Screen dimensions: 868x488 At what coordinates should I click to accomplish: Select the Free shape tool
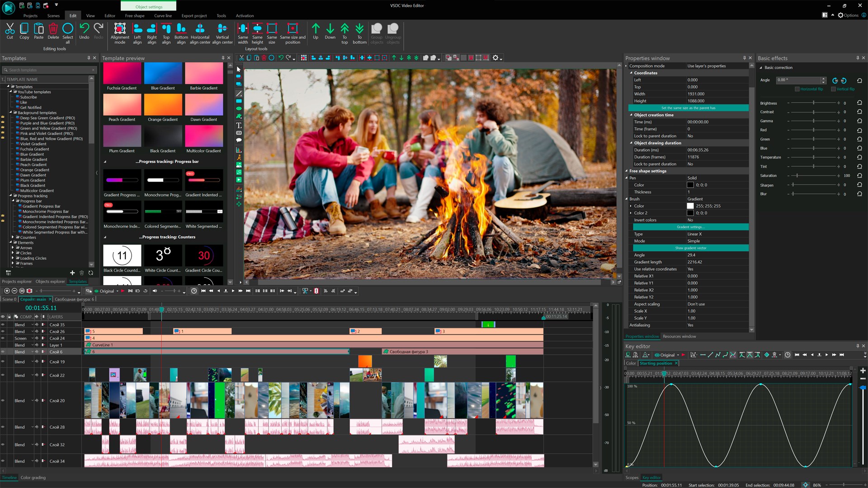point(239,116)
